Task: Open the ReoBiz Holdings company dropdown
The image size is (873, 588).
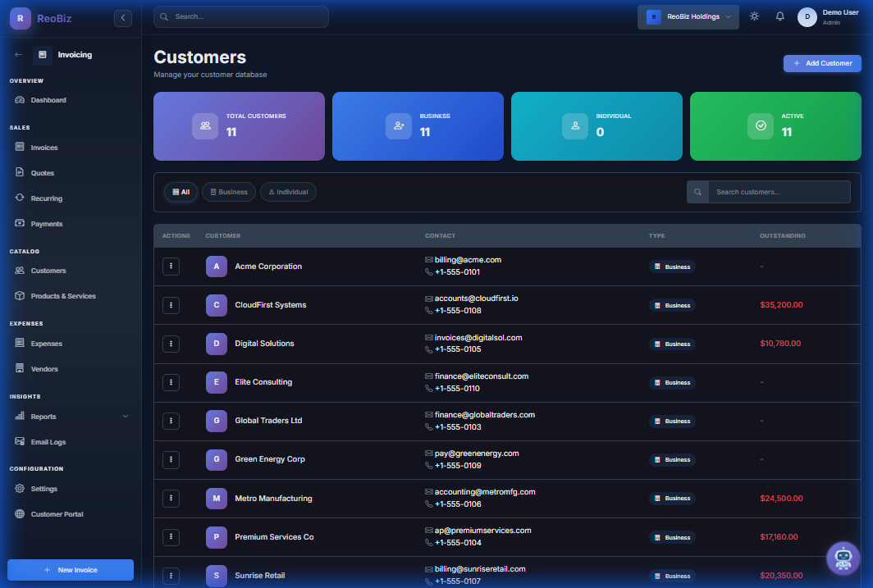Action: (x=688, y=16)
